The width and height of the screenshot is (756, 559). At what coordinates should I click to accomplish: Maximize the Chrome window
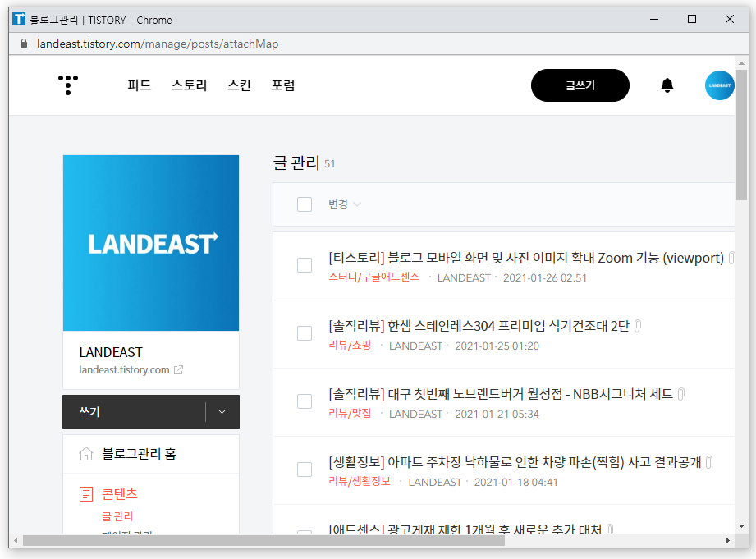692,20
